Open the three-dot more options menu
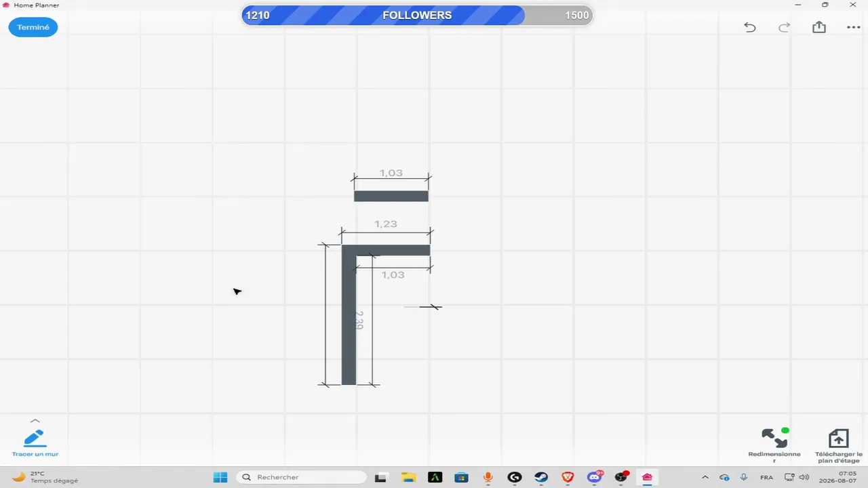The width and height of the screenshot is (868, 488). 853,28
